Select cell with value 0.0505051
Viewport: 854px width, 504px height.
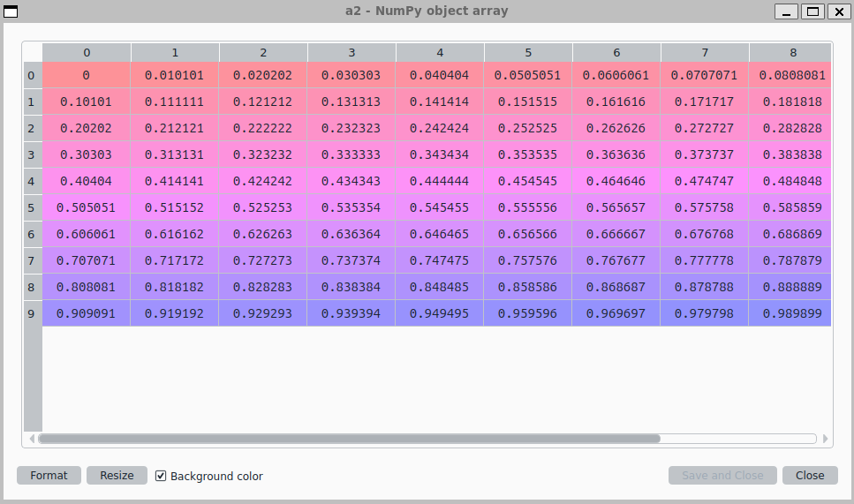[528, 75]
